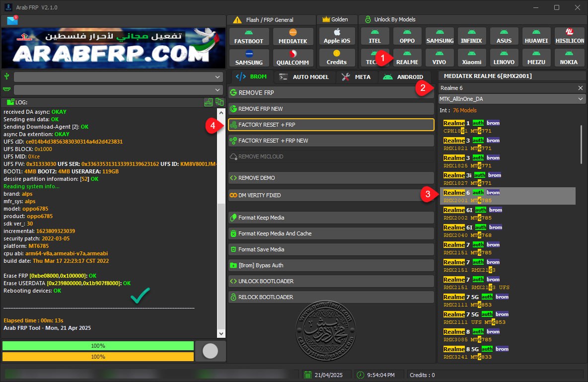This screenshot has width=588, height=382.
Task: Select Realme 8 5G RMX3241 model
Action: point(508,353)
